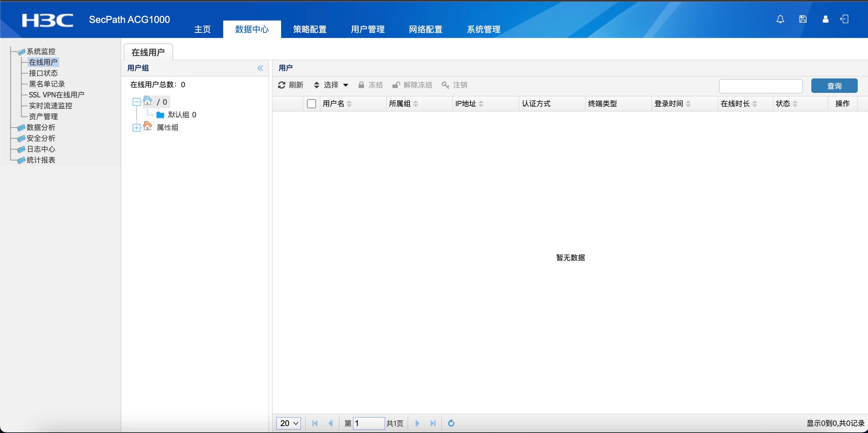Toggle the select-all checkbox in table header
Viewport: 868px width, 433px height.
[x=311, y=104]
